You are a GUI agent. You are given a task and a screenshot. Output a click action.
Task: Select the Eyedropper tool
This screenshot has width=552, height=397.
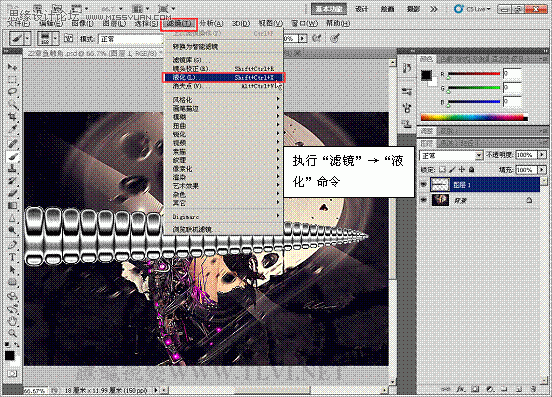point(12,130)
